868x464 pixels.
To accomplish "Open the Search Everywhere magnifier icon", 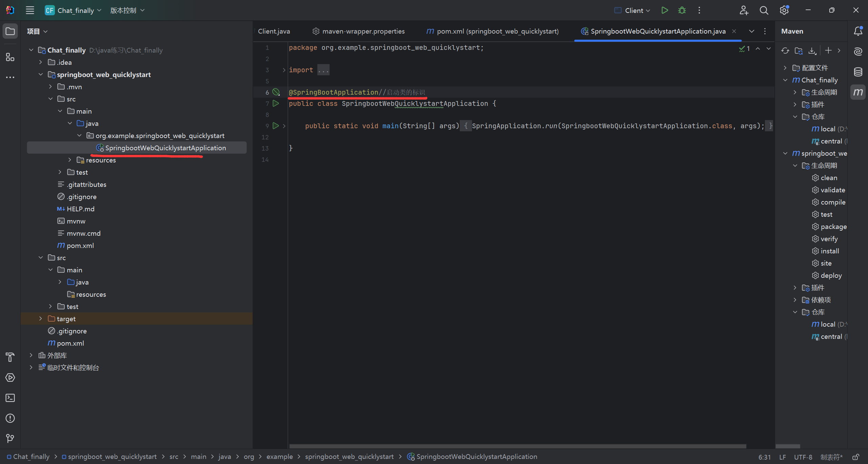I will pyautogui.click(x=764, y=10).
